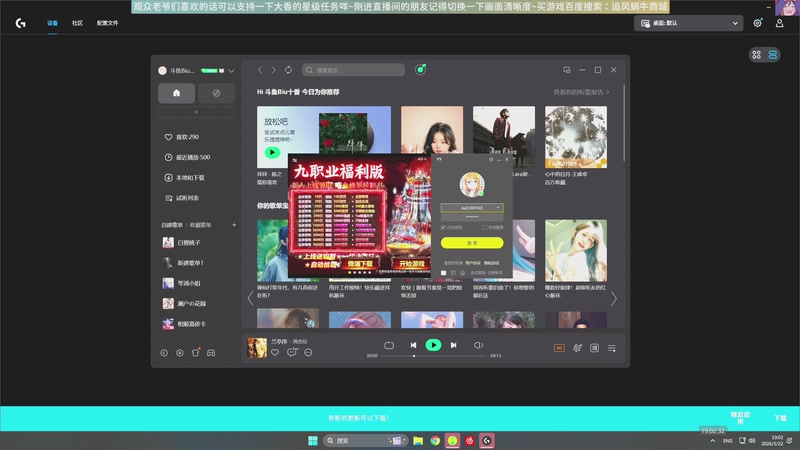Expand the account dropdown beside 斗鱼Biu
Viewport: 800px width, 450px height.
coord(231,71)
